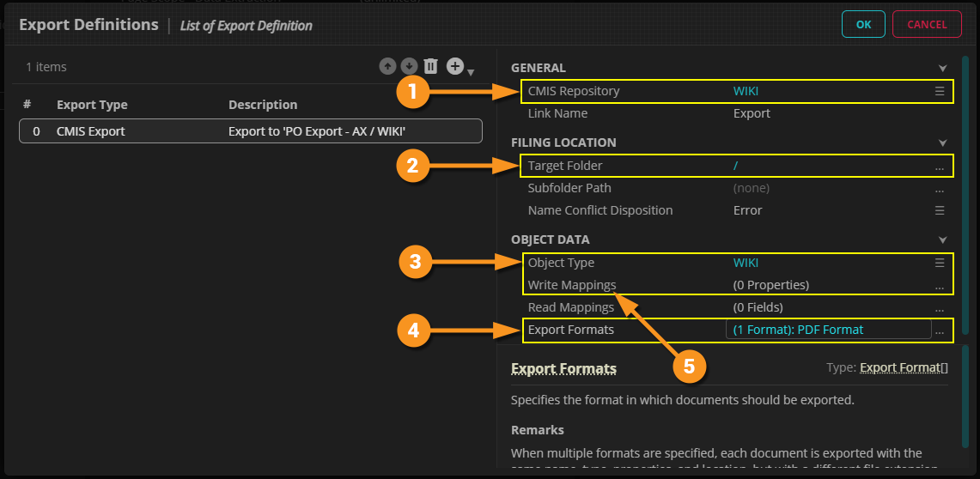Click the Write Mappings ellipsis button
The width and height of the screenshot is (980, 479).
point(940,286)
